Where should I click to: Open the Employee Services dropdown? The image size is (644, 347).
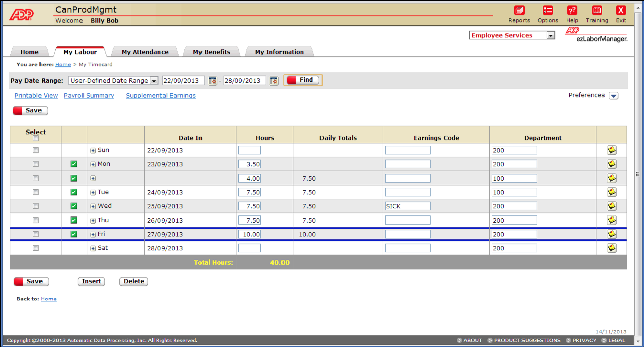pos(512,35)
